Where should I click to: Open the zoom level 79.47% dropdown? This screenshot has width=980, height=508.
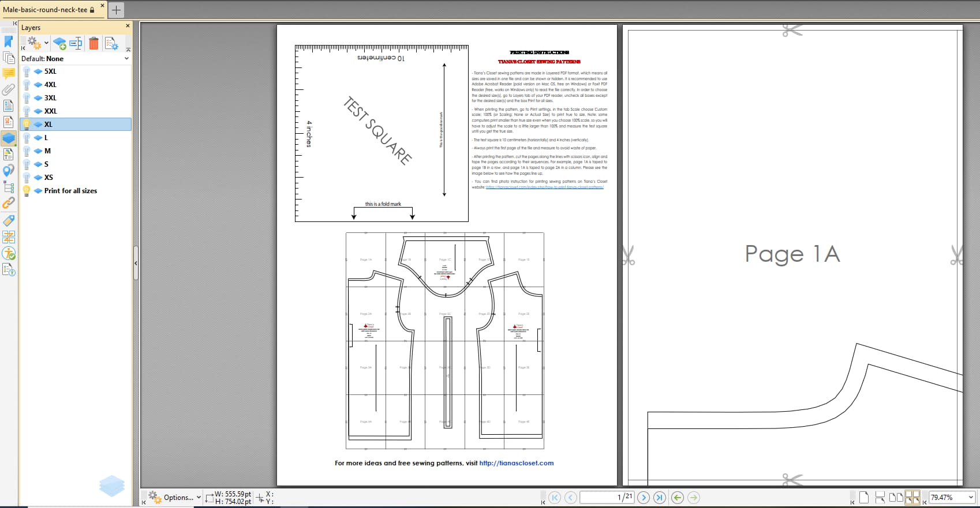click(970, 497)
